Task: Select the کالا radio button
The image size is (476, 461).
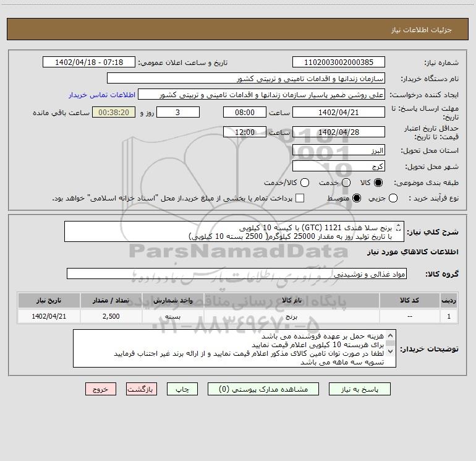Action: tap(378, 183)
